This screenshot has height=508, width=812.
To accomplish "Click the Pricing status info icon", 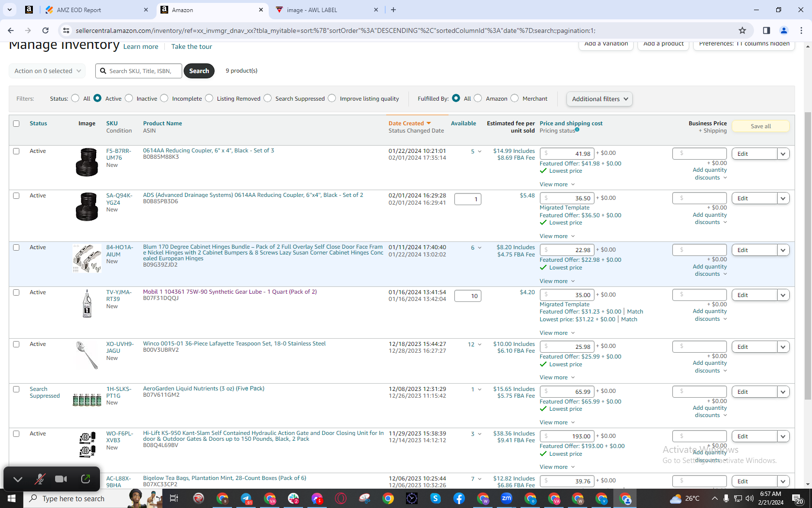I will pyautogui.click(x=577, y=130).
